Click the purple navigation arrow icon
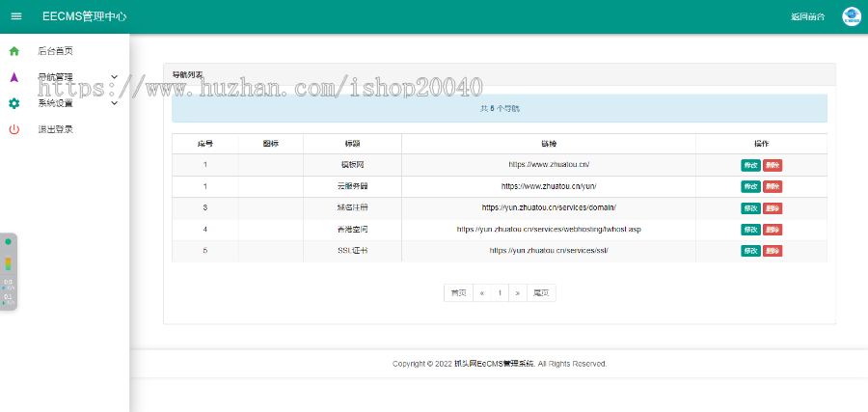Viewport: 868px width, 412px height. tap(14, 77)
